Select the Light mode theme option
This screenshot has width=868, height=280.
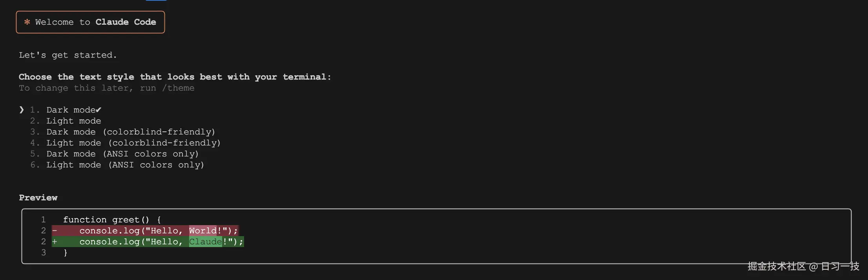[x=74, y=121]
